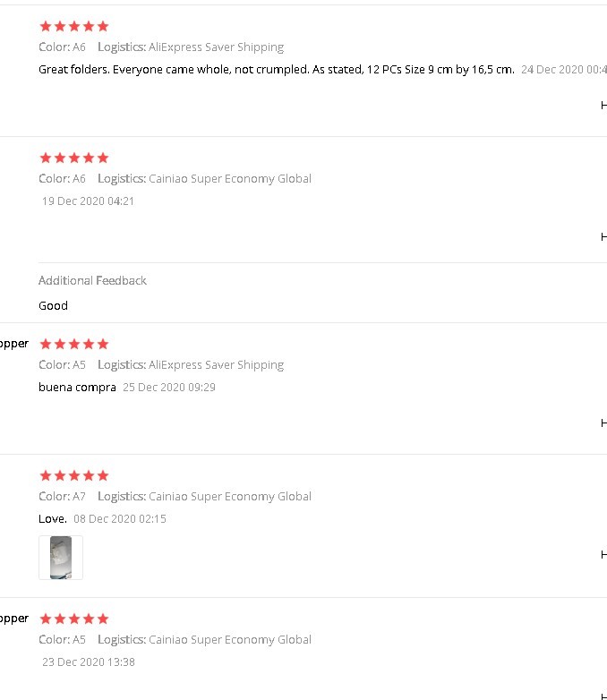Click the '19 Dec 2020 04:21' timestamp
The image size is (607, 700).
88,201
